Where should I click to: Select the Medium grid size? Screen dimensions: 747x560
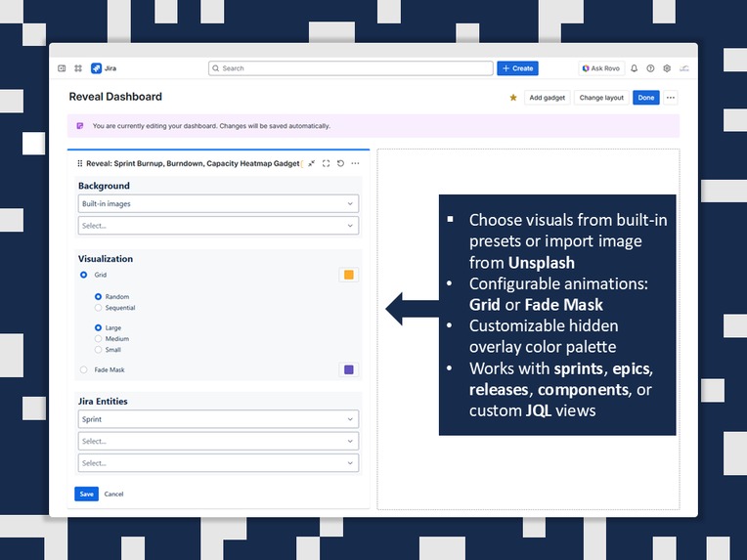98,338
